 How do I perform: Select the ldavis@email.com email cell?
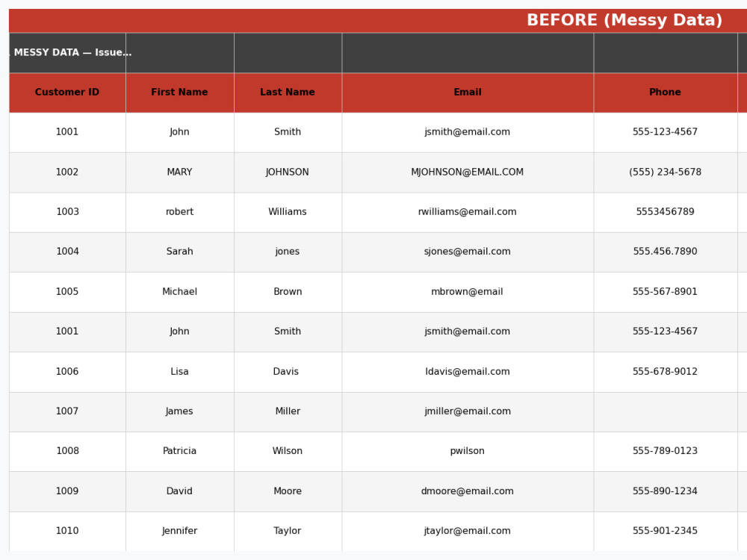[x=468, y=372]
